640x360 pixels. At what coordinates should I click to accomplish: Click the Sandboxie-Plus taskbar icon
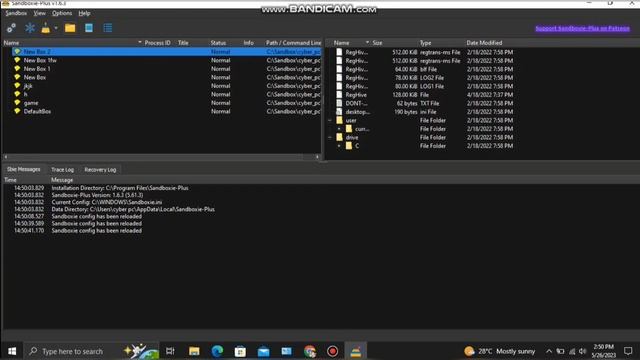pos(356,351)
